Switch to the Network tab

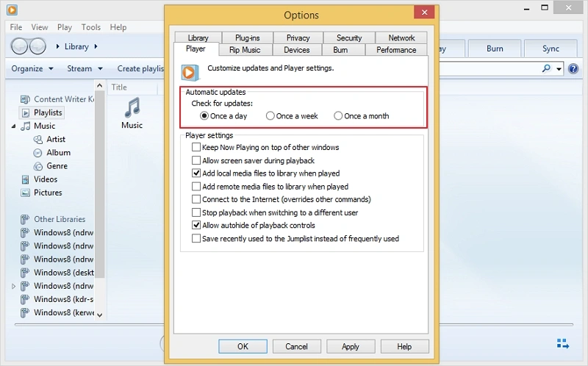point(401,38)
